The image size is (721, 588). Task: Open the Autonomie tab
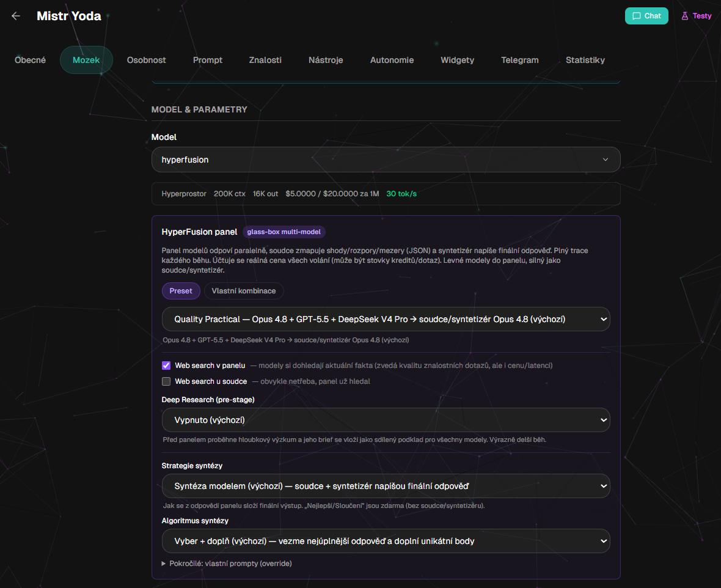pyautogui.click(x=392, y=60)
